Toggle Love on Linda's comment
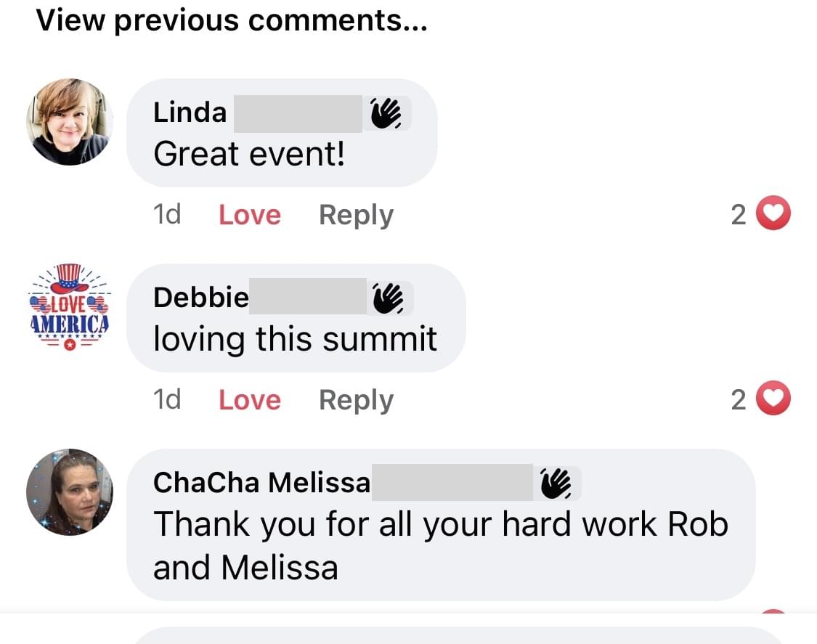The image size is (817, 644). (x=250, y=215)
